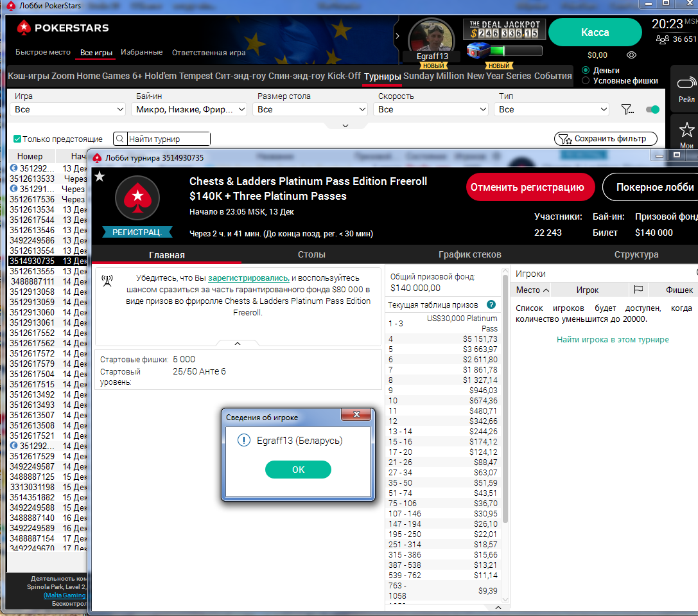The image size is (698, 616).
Task: Click the magnifier icon in tournament search
Action: [x=119, y=139]
